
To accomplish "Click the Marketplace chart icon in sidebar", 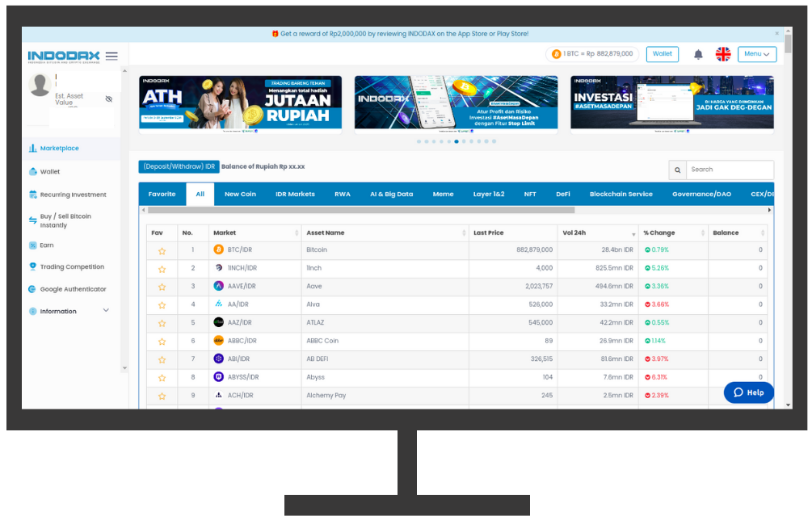I will [x=32, y=148].
